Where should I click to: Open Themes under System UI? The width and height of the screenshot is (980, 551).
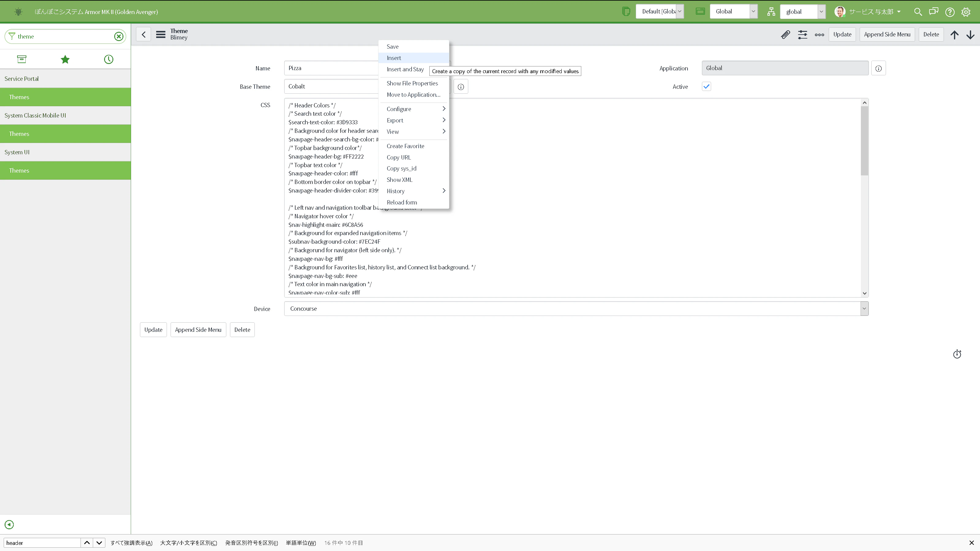pyautogui.click(x=66, y=171)
